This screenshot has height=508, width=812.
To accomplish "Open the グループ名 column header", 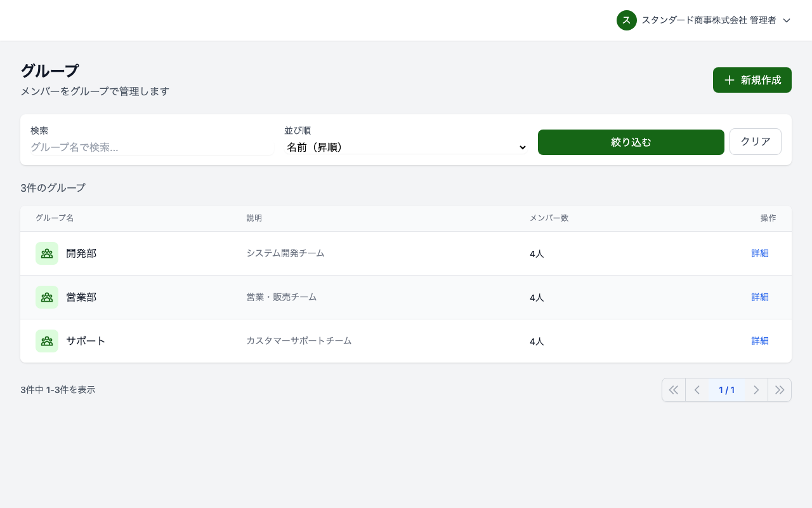I will click(55, 218).
